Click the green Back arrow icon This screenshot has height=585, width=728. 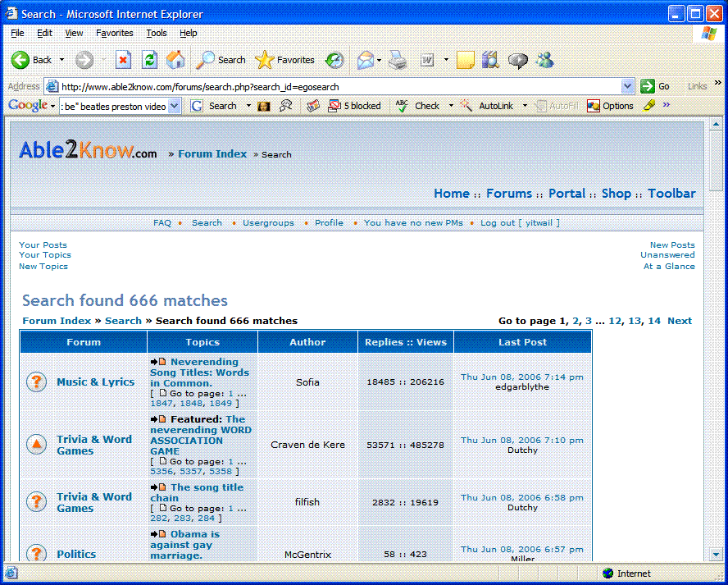(x=20, y=60)
